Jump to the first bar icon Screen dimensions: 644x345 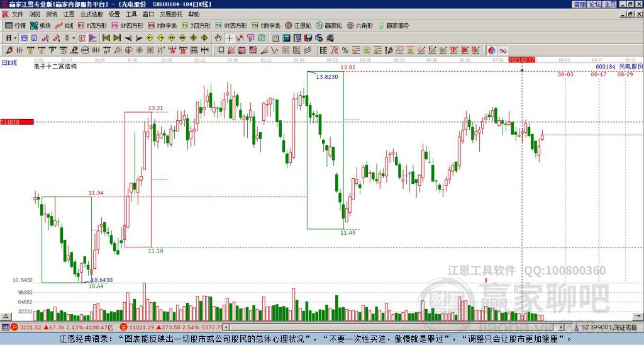coord(106,38)
